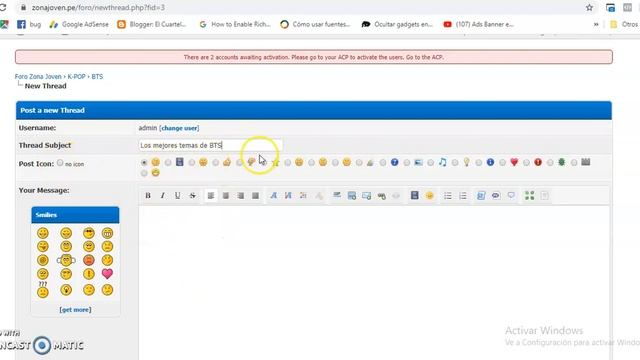Viewport: 640px width, 360px height.
Task: Insert a numbered list
Action: 462,196
